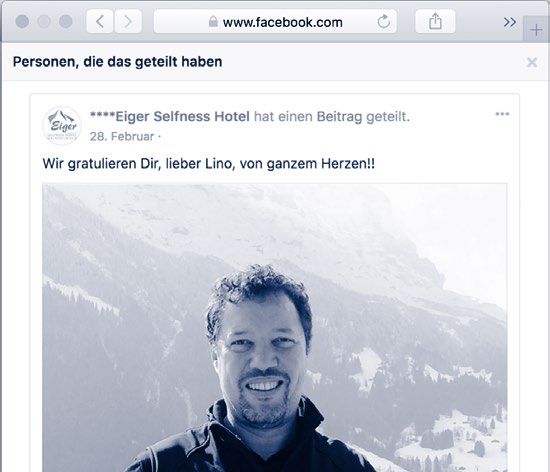The image size is (550, 472).
Task: Click the red close window button
Action: coord(22,21)
